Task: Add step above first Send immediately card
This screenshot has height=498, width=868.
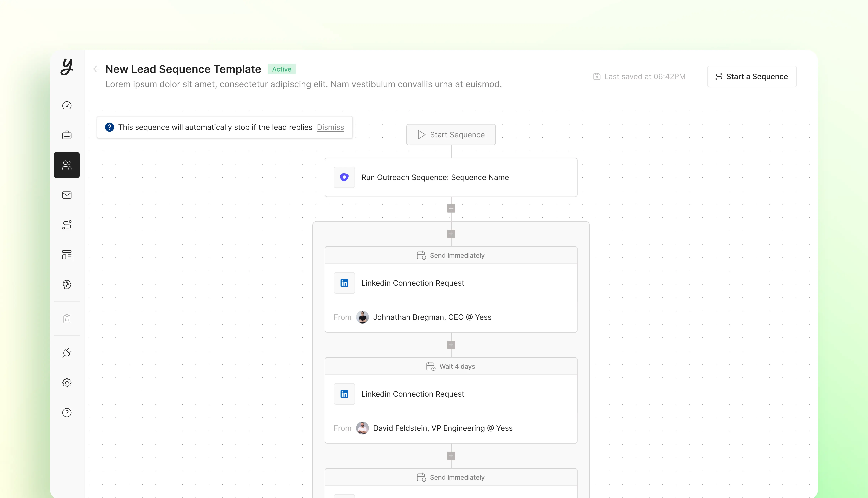Action: [451, 234]
